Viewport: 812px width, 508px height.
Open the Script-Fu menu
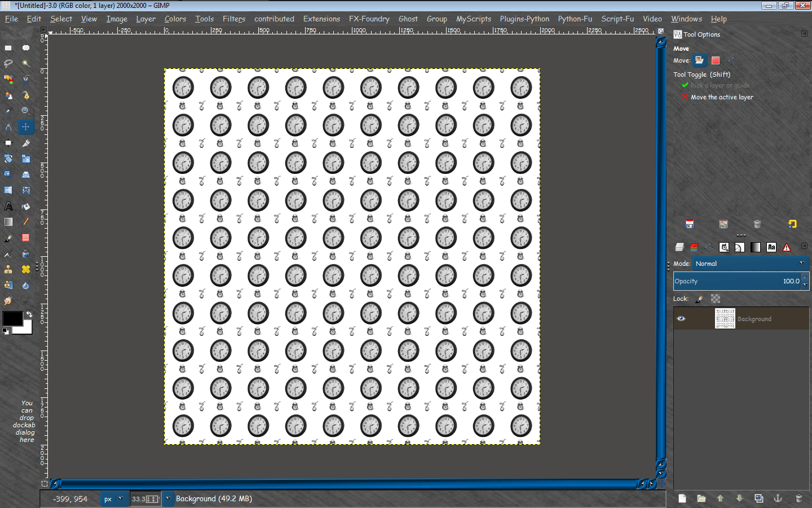[x=617, y=19]
